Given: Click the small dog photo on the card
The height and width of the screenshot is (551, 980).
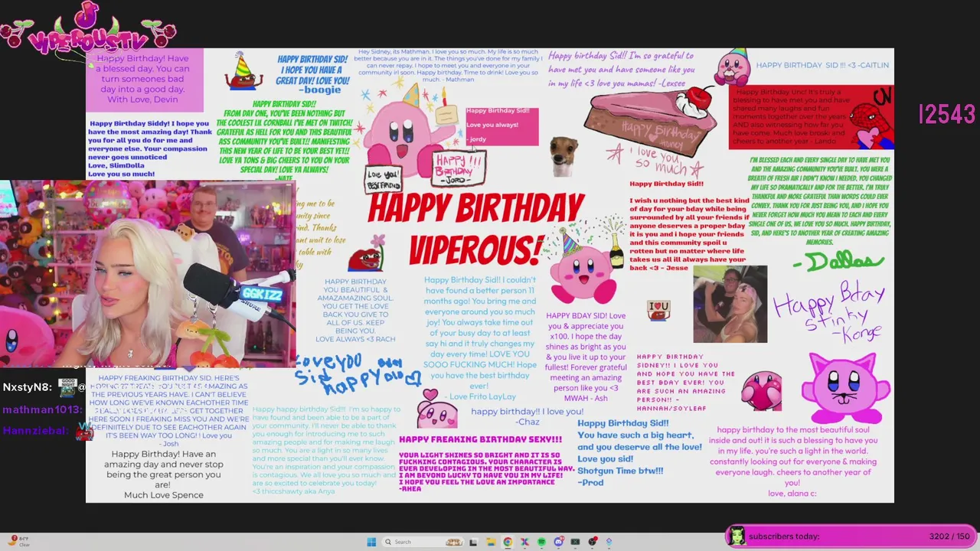Looking at the screenshot, I should [x=563, y=155].
